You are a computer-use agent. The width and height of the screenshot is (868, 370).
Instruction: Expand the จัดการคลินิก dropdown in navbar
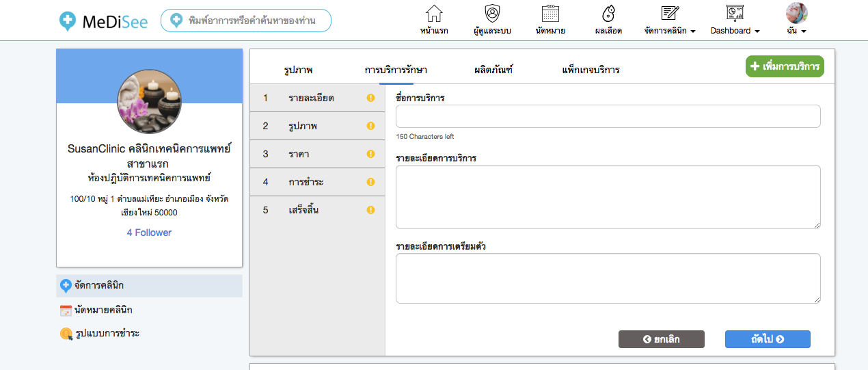point(670,31)
